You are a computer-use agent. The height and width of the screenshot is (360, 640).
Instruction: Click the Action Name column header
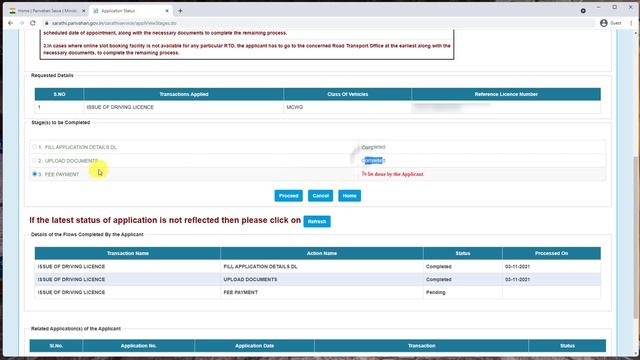click(322, 253)
